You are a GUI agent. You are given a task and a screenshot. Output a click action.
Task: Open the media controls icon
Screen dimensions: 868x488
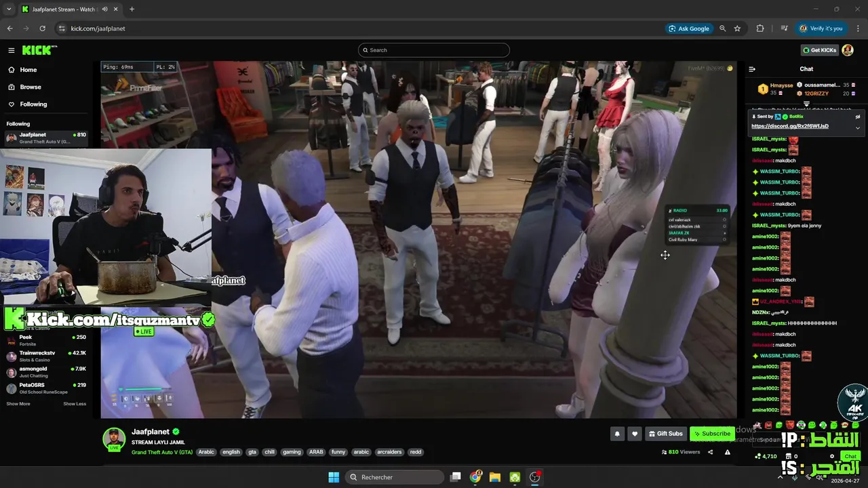(784, 28)
